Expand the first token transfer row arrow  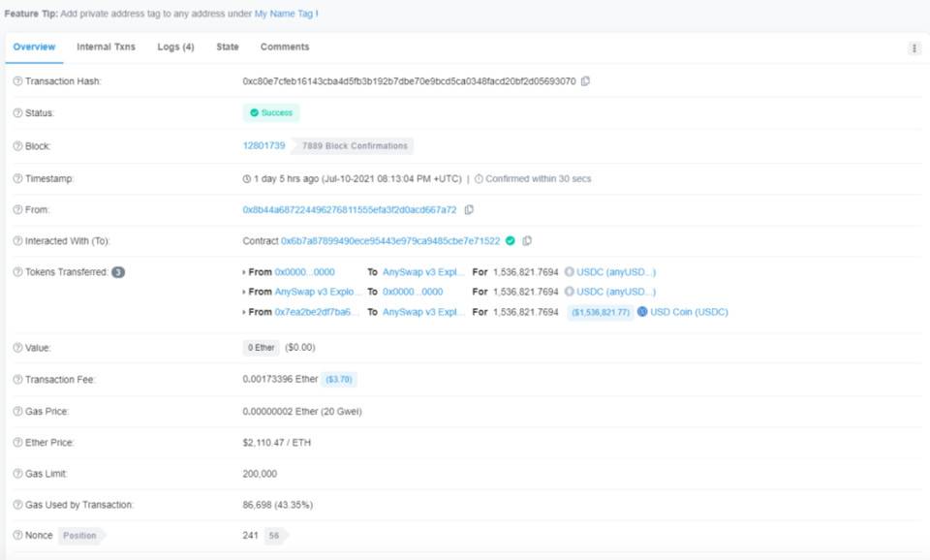[244, 272]
